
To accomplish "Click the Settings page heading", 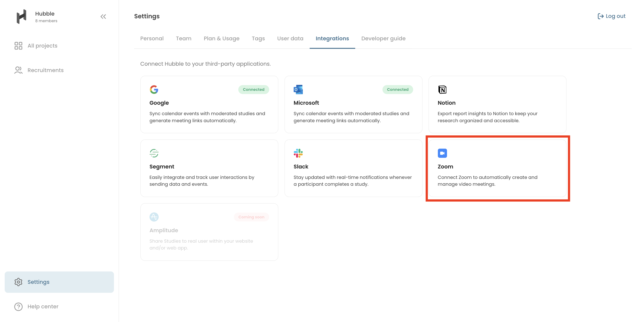I will point(147,16).
